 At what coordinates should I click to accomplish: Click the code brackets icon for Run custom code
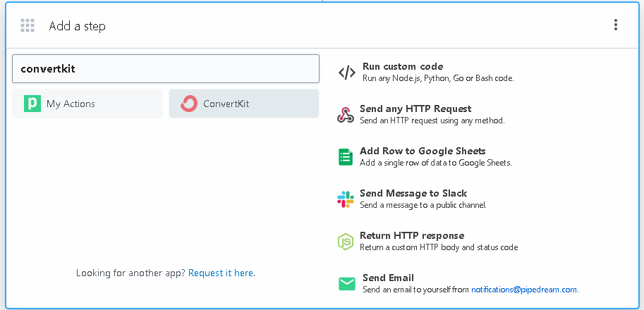tap(346, 73)
